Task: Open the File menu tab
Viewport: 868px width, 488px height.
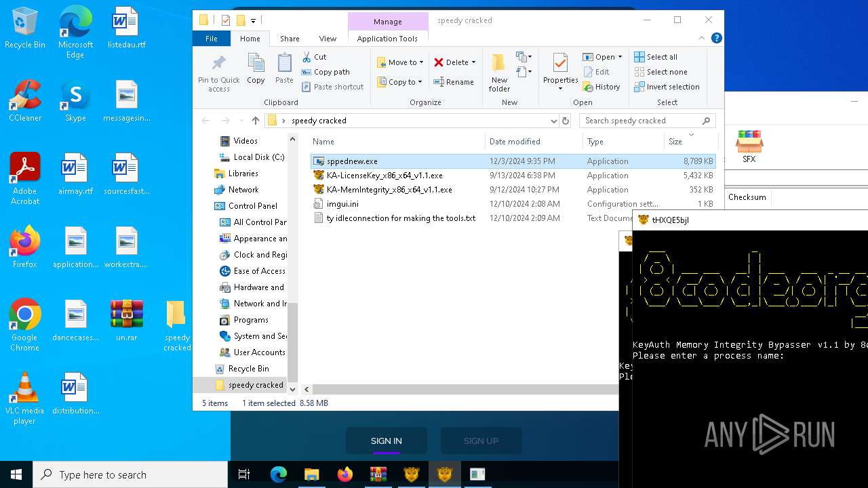Action: point(212,39)
